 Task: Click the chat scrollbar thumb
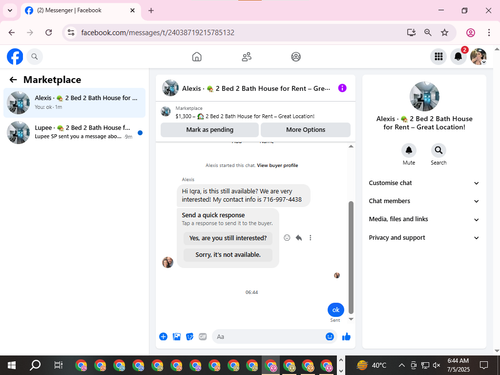pos(351,257)
